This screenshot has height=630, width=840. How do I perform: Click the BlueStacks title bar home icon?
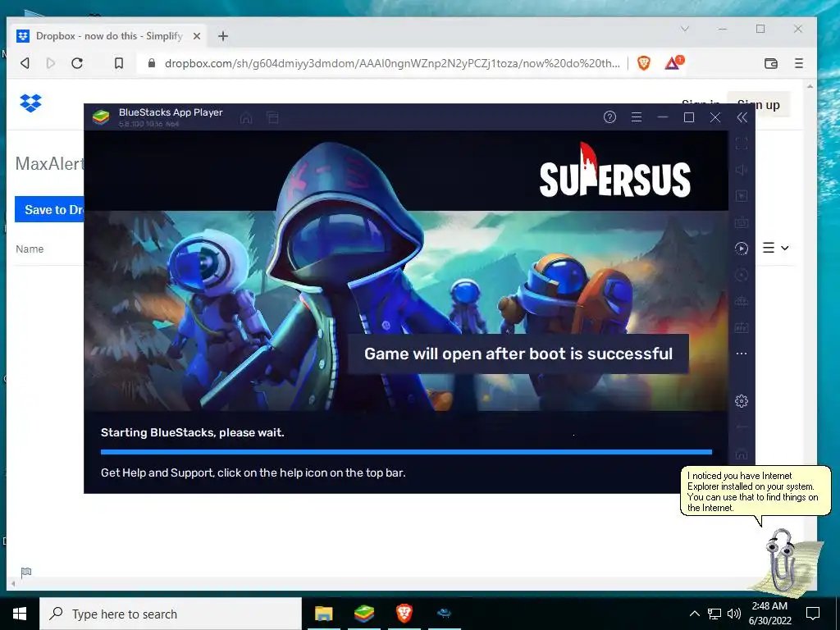point(246,118)
